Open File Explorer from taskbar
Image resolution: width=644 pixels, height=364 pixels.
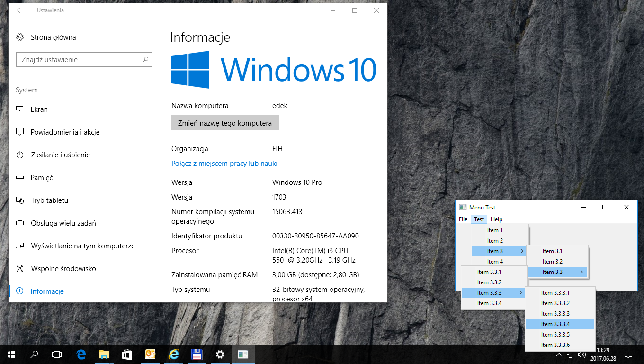pyautogui.click(x=104, y=354)
